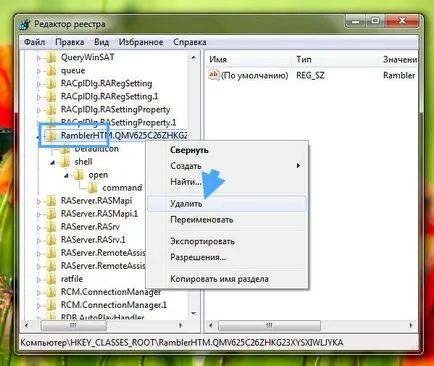Open the Избранное menu
Screen dimensions: 434x366
pyautogui.click(x=141, y=42)
